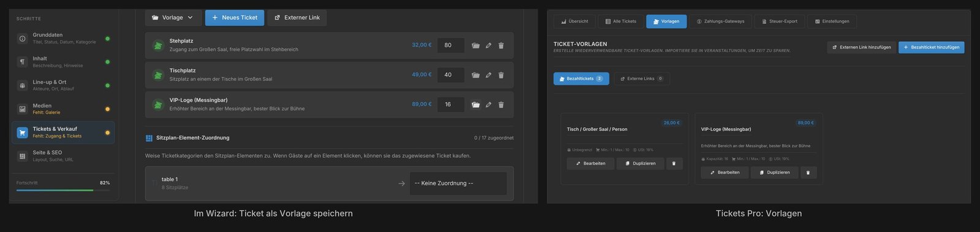980x232 pixels.
Task: Open the Vorlage dropdown in the wizard
Action: click(173, 18)
